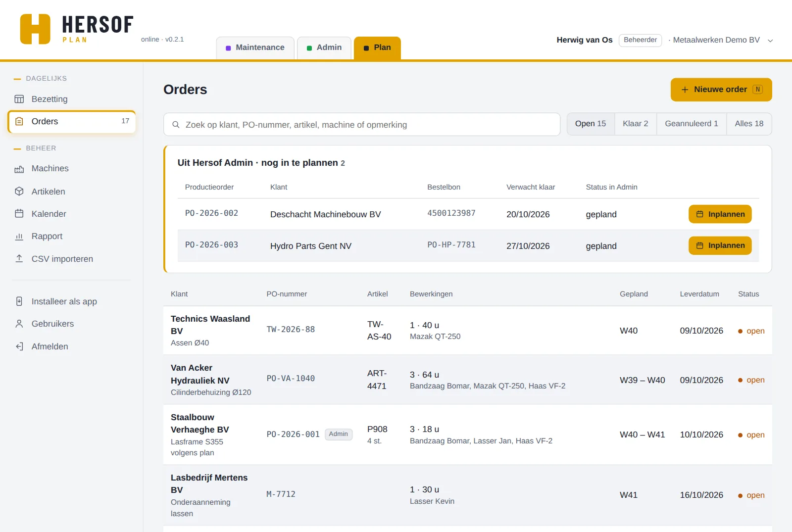Click the Hersof Plan logo
792x532 pixels.
point(77,29)
